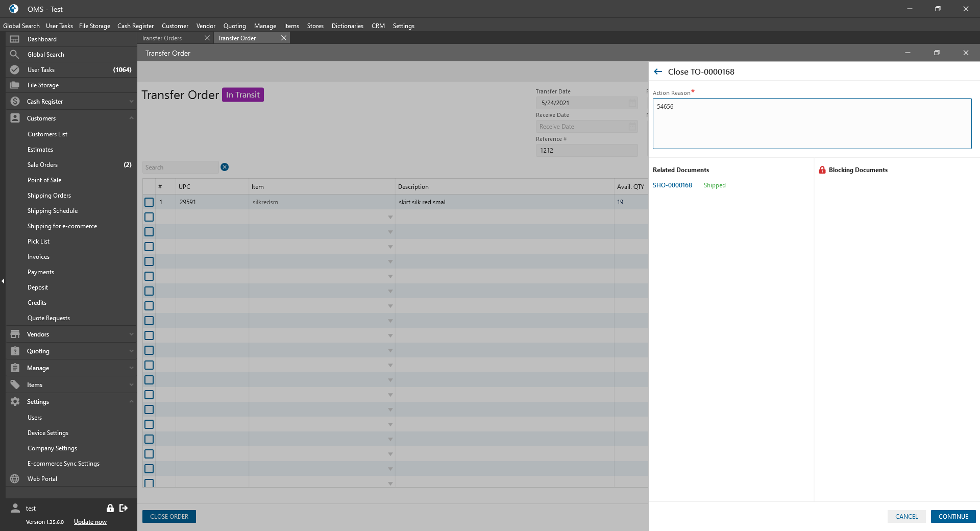The height and width of the screenshot is (531, 980).
Task: Click the Update now link
Action: pyautogui.click(x=90, y=522)
